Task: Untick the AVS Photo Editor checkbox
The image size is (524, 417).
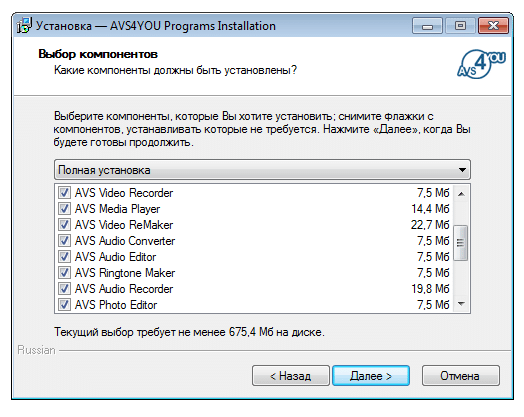Action: pyautogui.click(x=64, y=305)
